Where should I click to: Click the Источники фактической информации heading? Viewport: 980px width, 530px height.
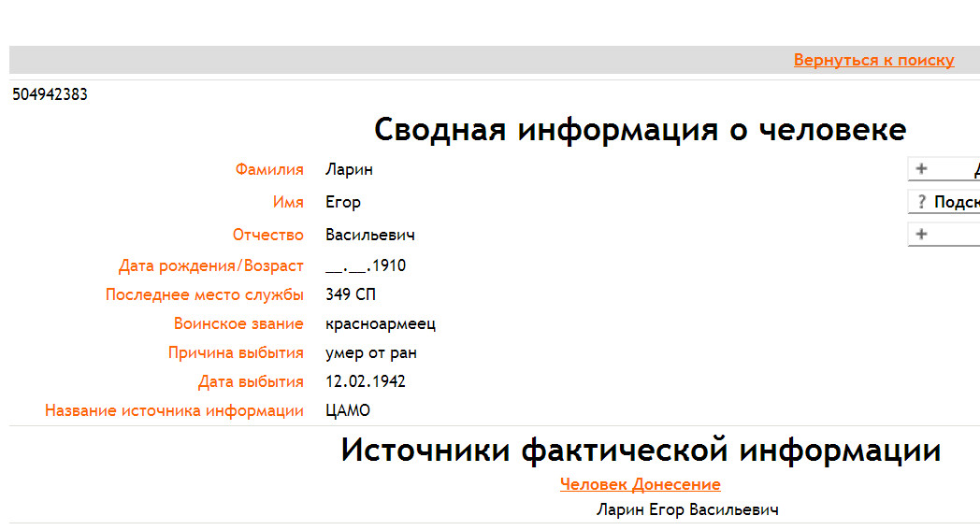pyautogui.click(x=640, y=451)
